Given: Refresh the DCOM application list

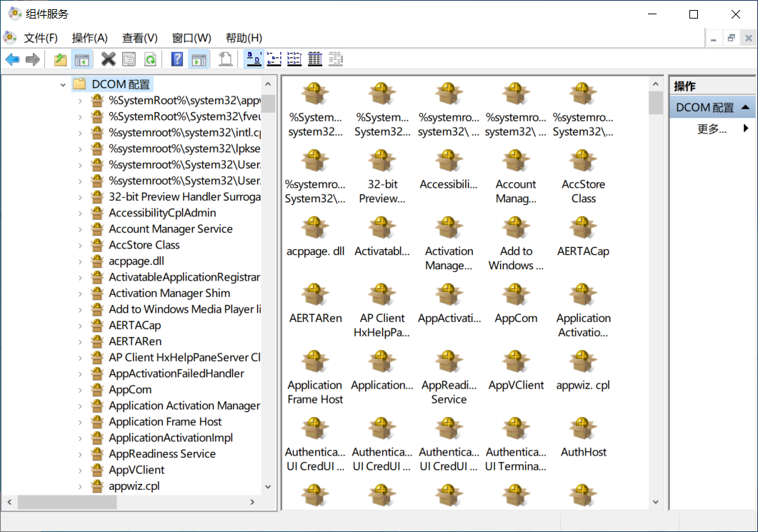Looking at the screenshot, I should [x=150, y=59].
